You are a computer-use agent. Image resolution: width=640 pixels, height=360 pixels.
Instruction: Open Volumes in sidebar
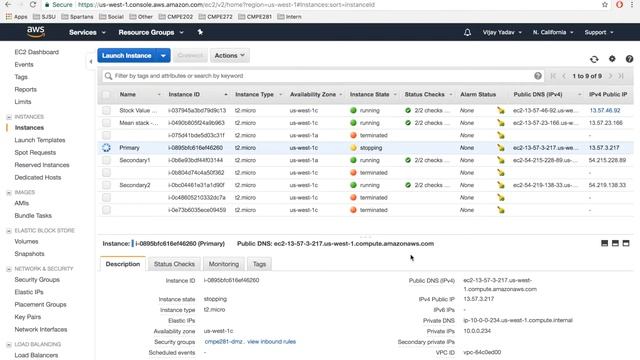coord(26,242)
